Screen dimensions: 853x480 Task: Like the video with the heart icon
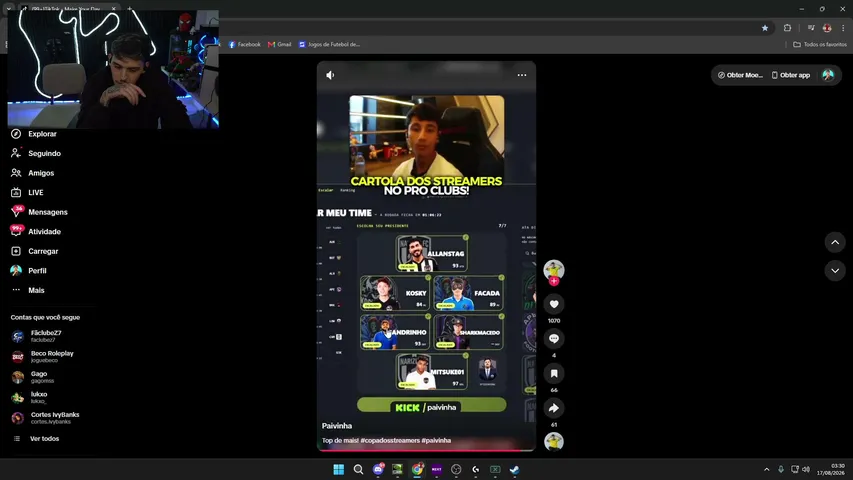[x=554, y=304]
